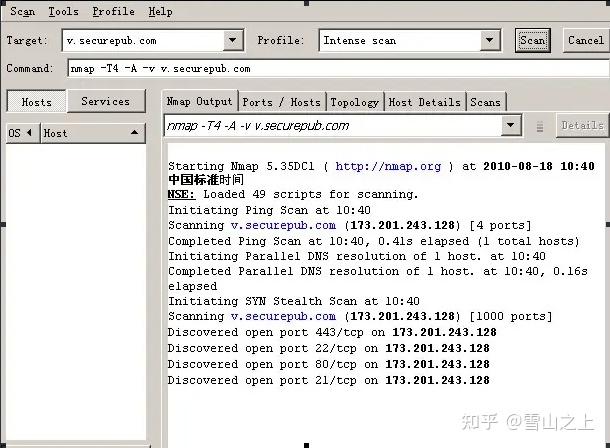Image resolution: width=610 pixels, height=448 pixels.
Task: Open the Profile menu
Action: pyautogui.click(x=114, y=12)
